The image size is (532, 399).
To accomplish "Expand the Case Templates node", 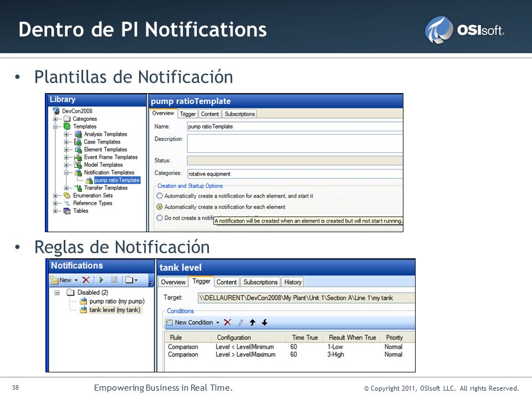I will (x=66, y=142).
